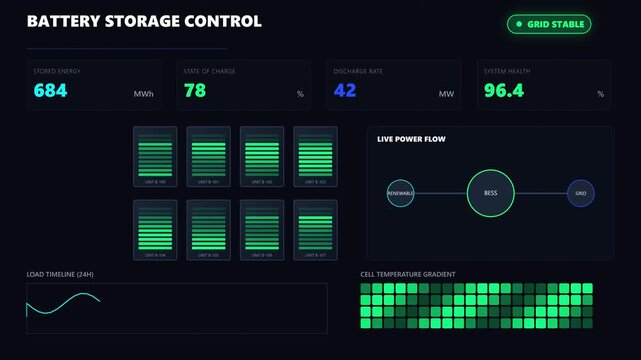
Task: Click the state of charge value 78
Action: [195, 90]
